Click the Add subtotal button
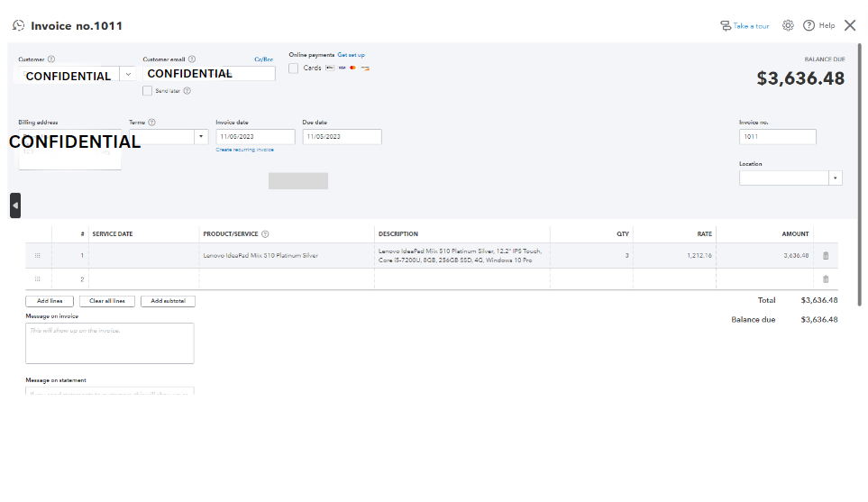This screenshot has width=868, height=502. coord(168,301)
